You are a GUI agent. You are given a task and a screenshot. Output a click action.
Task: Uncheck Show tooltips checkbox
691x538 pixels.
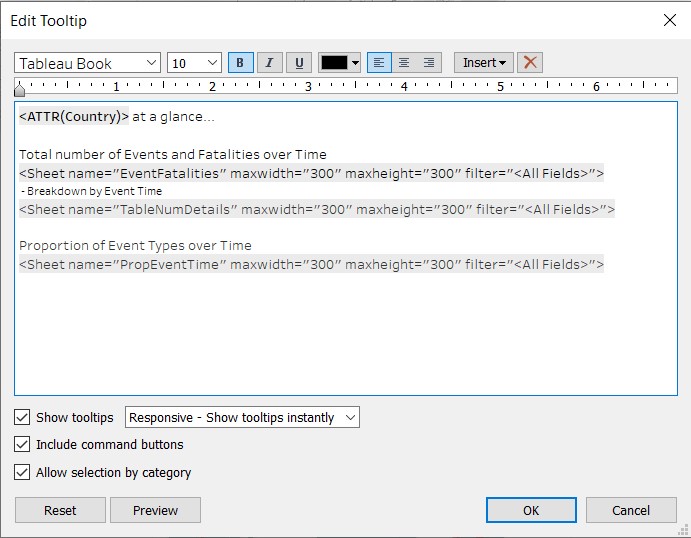coord(22,417)
